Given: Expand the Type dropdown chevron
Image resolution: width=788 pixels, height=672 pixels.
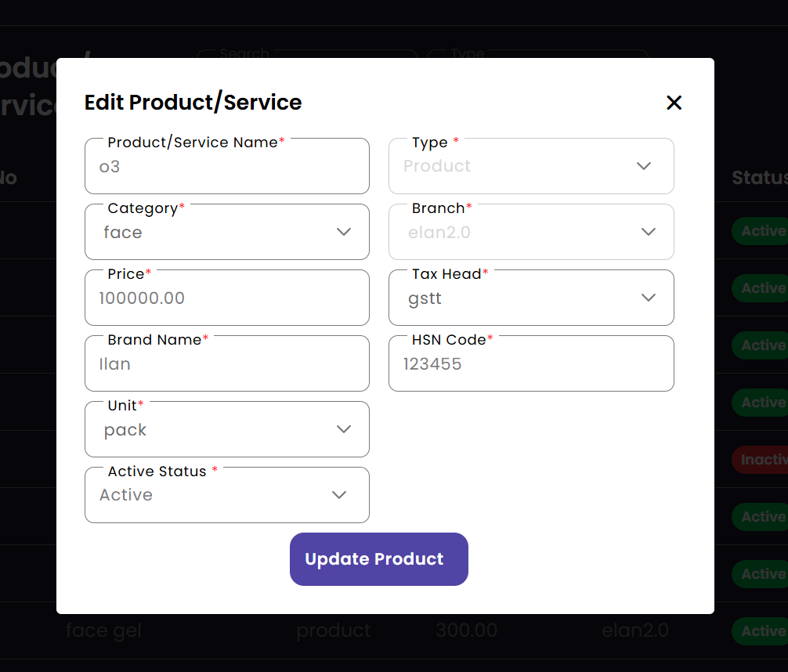Looking at the screenshot, I should (x=644, y=166).
